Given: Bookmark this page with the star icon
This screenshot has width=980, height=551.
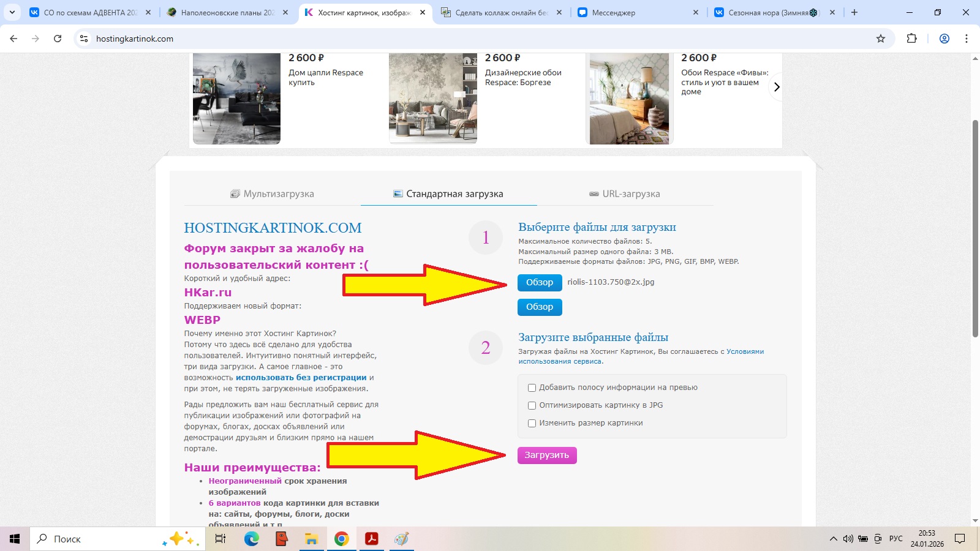Looking at the screenshot, I should (x=881, y=39).
